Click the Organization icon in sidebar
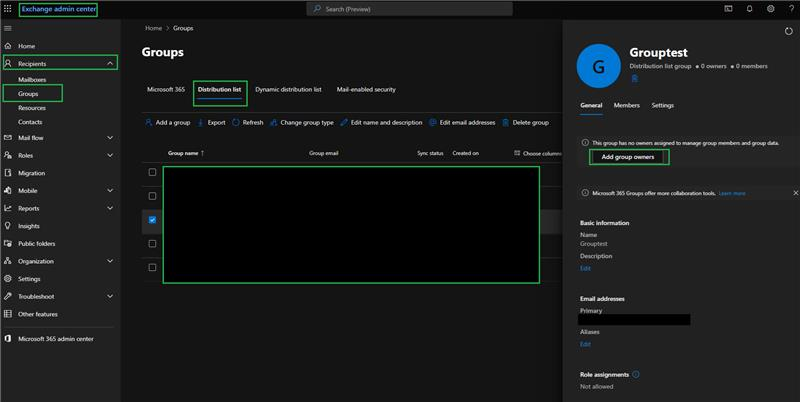 (x=8, y=261)
